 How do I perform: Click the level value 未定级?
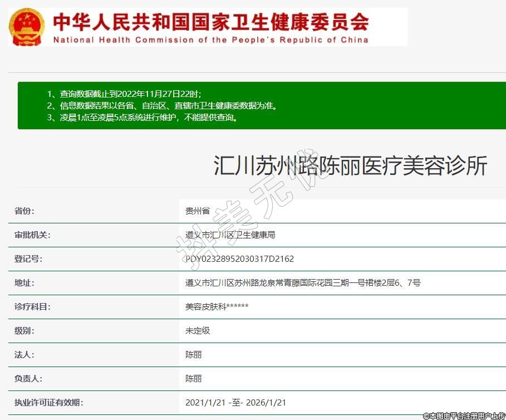(x=197, y=331)
